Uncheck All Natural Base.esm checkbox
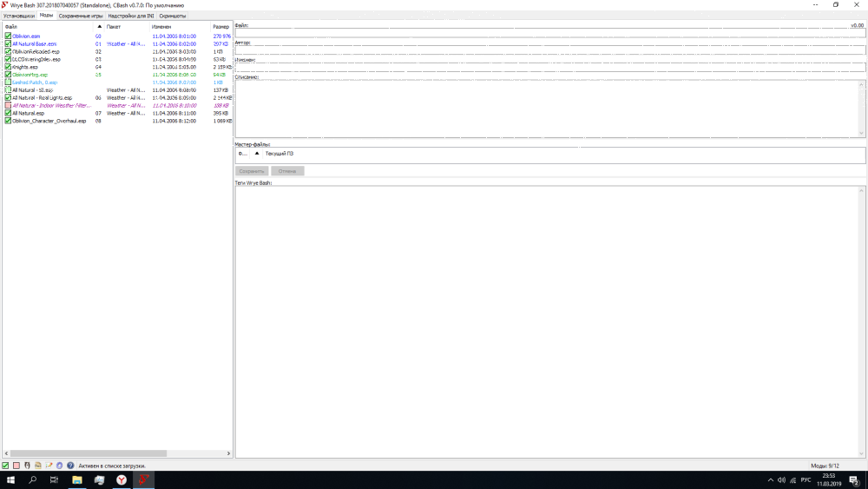The height and width of the screenshot is (489, 868). 8,43
